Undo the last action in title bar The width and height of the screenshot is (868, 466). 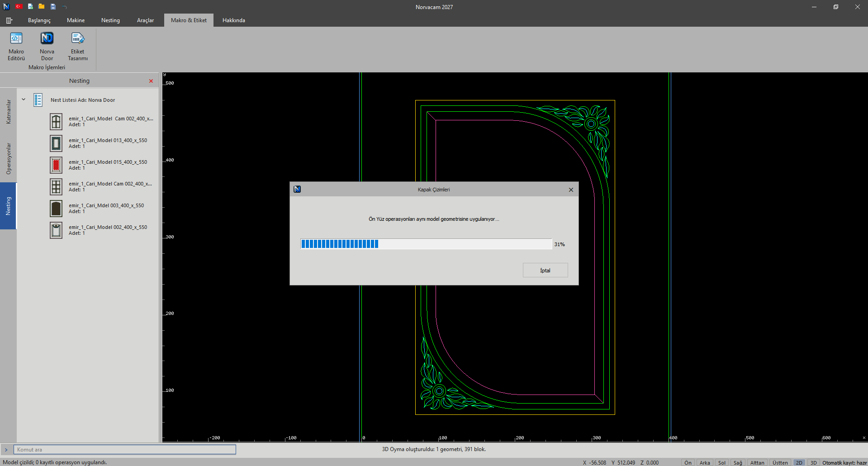(64, 7)
